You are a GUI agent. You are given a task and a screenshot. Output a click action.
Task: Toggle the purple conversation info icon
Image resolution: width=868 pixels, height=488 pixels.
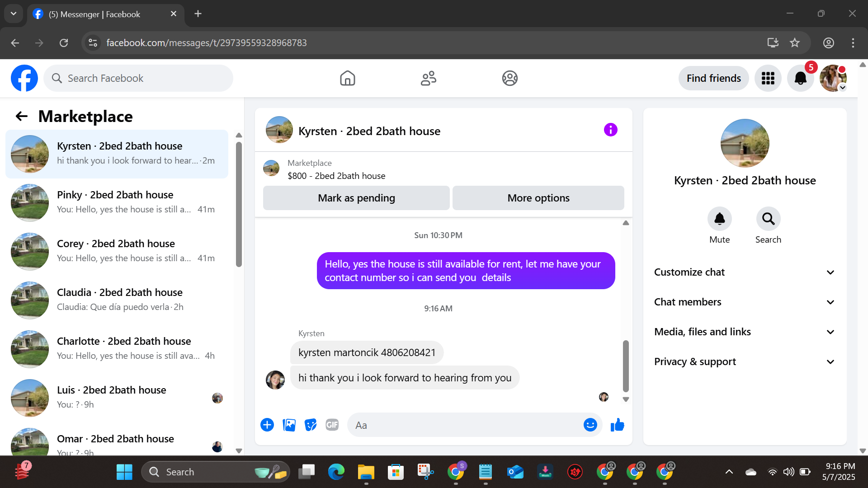pyautogui.click(x=610, y=130)
